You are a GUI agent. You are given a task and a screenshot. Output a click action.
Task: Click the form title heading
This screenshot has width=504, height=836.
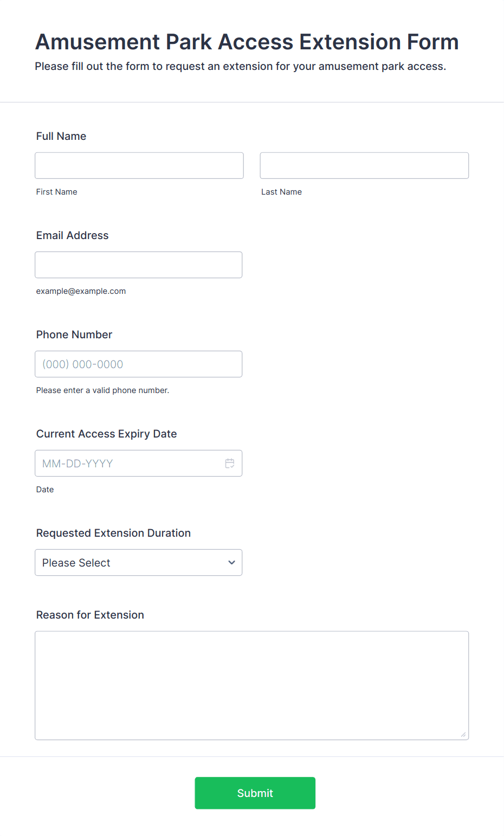coord(247,42)
